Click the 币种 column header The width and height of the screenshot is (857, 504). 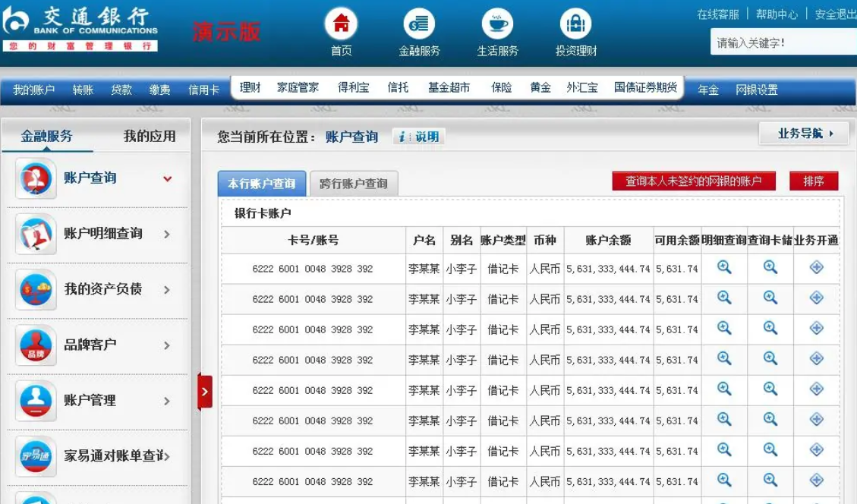[x=545, y=240]
